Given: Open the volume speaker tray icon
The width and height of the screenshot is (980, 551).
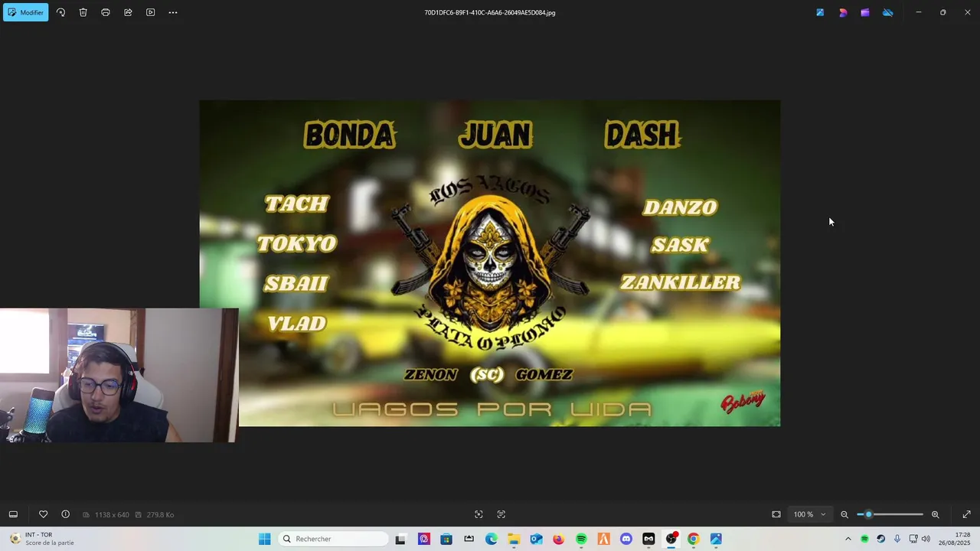Looking at the screenshot, I should coord(925,539).
